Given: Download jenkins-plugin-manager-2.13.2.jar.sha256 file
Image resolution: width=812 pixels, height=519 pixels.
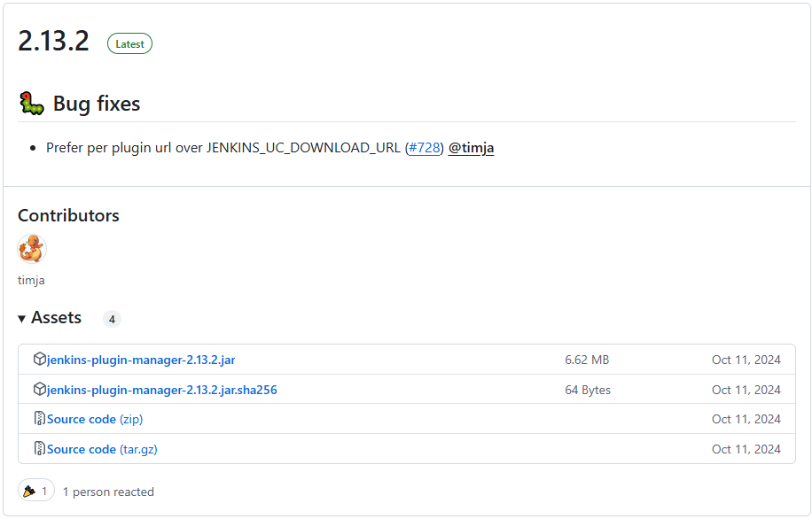Looking at the screenshot, I should 162,391.
